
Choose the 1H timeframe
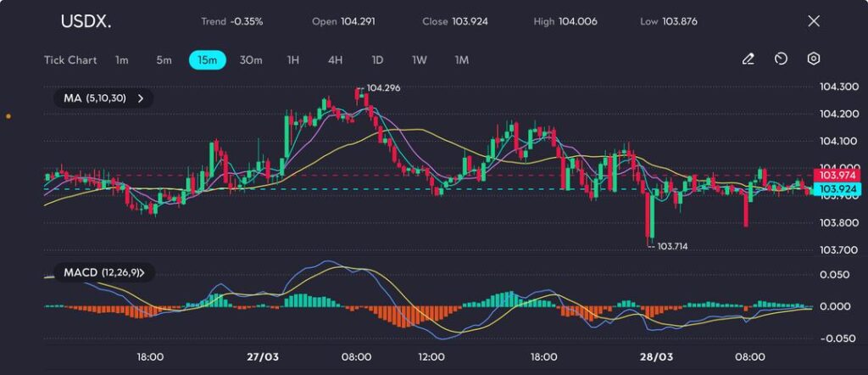(x=293, y=60)
